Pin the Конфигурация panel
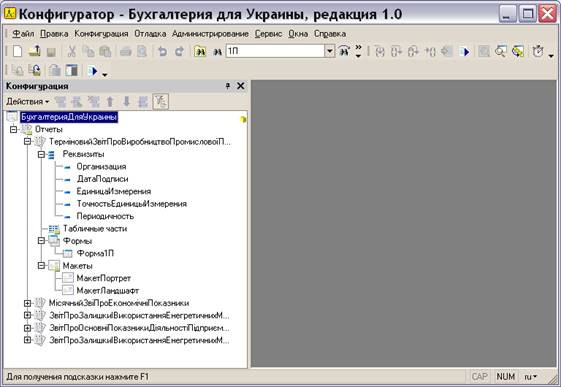This screenshot has width=561, height=387. pyautogui.click(x=228, y=86)
